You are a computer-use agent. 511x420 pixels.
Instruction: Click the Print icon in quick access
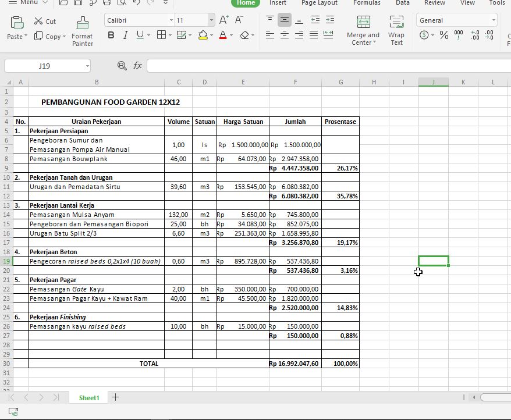coord(107,2)
